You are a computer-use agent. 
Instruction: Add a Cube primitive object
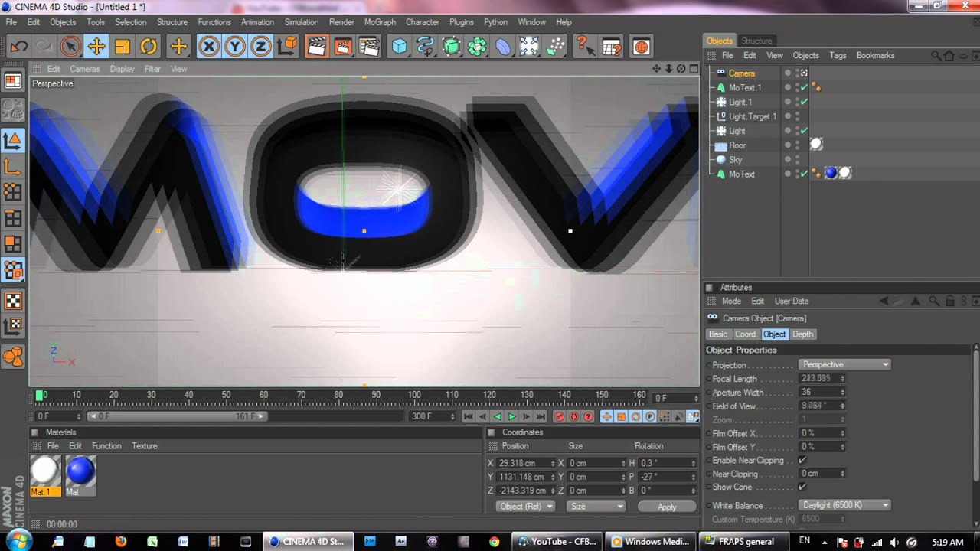[399, 47]
